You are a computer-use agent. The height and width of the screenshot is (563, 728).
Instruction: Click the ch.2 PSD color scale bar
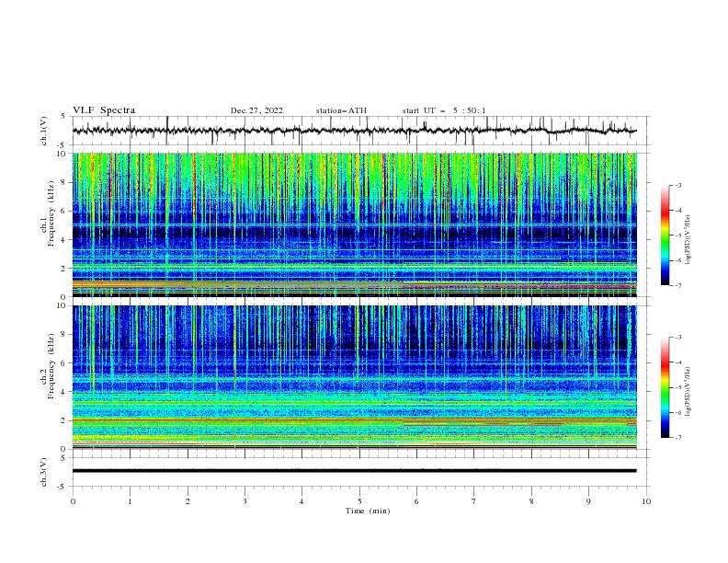click(665, 387)
